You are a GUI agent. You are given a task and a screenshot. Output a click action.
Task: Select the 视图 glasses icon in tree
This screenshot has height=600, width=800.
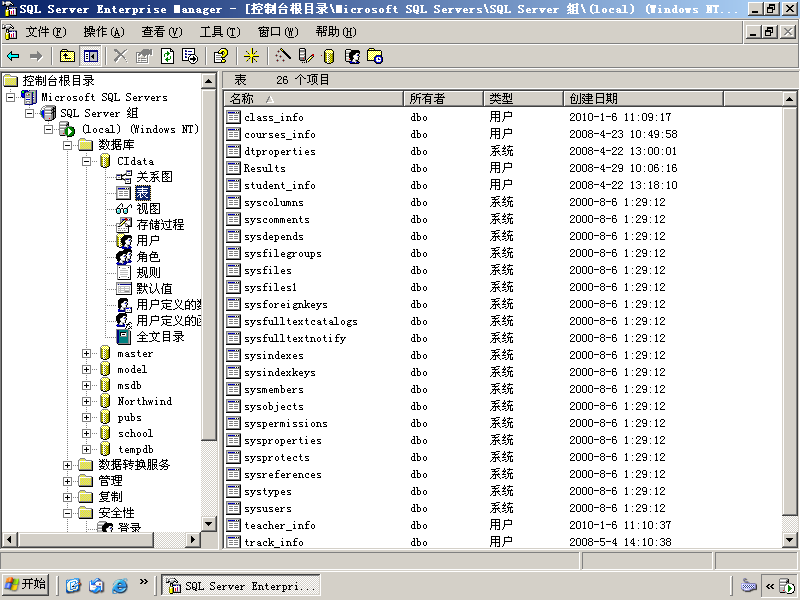pyautogui.click(x=123, y=209)
